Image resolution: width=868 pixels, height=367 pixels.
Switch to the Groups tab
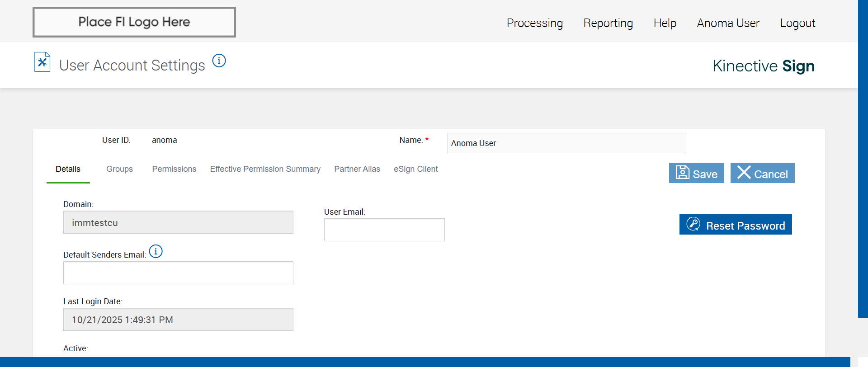[x=119, y=169]
